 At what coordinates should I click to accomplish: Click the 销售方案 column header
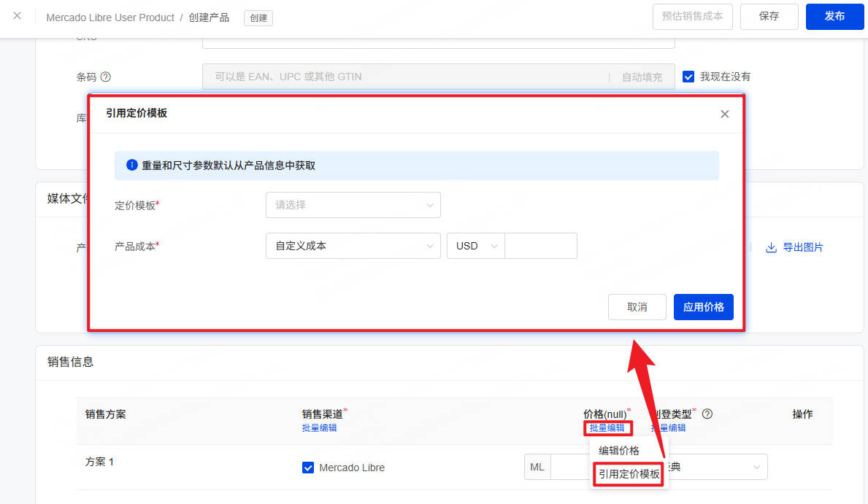click(x=106, y=414)
